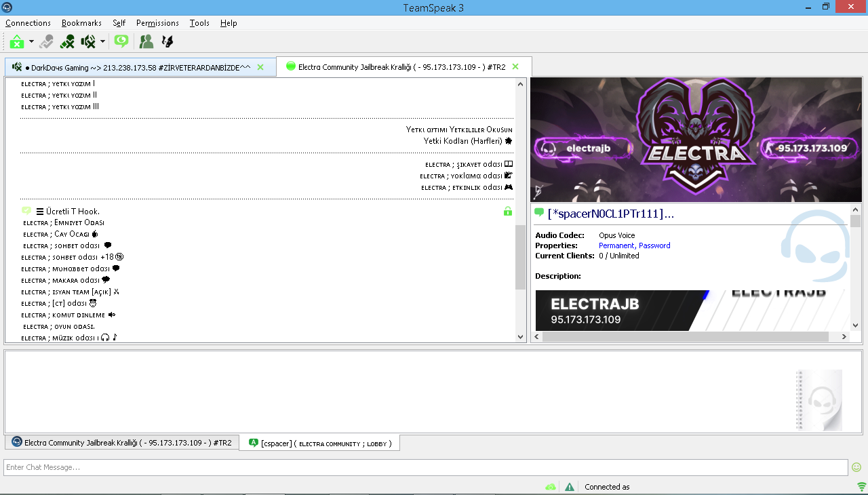868x495 pixels.
Task: Open the Permissions menu
Action: 157,23
